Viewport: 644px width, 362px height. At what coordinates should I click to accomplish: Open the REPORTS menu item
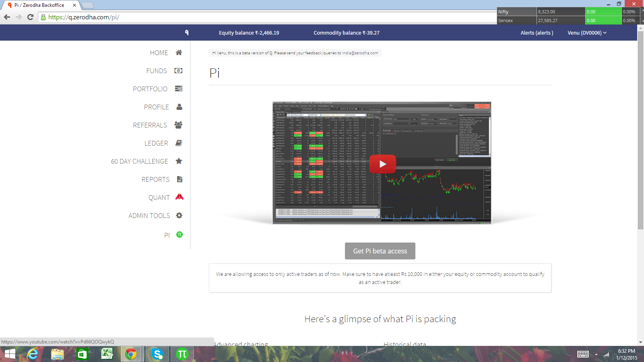tap(155, 179)
